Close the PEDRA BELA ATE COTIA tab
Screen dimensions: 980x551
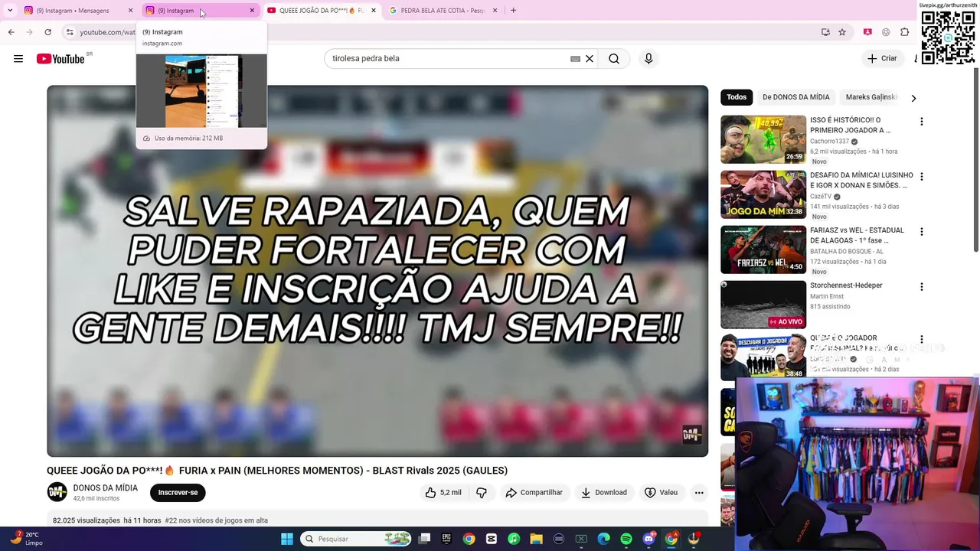tap(495, 11)
